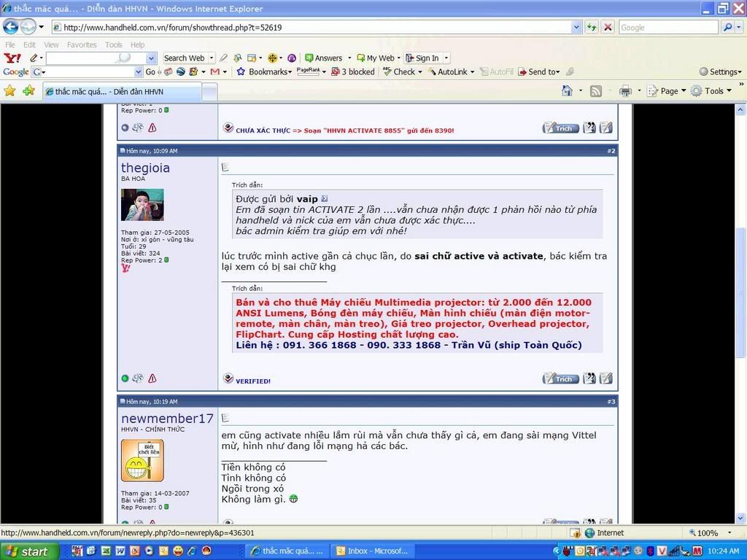The image size is (747, 560).
Task: Click the vertical scrollbar down arrow
Action: (x=740, y=518)
